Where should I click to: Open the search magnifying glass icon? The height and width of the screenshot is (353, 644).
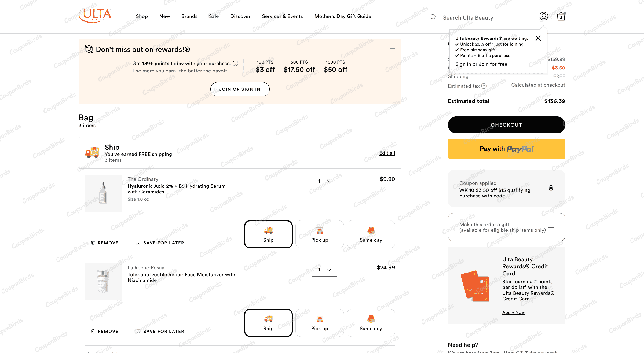point(433,17)
